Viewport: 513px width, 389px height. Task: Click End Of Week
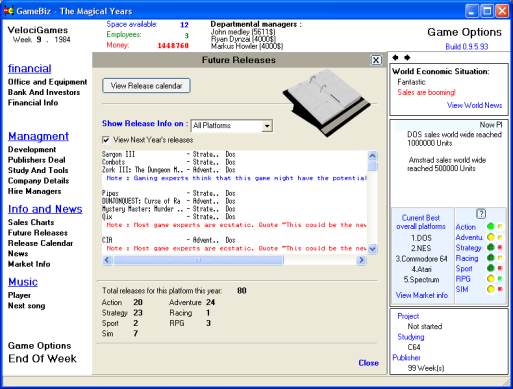42,359
